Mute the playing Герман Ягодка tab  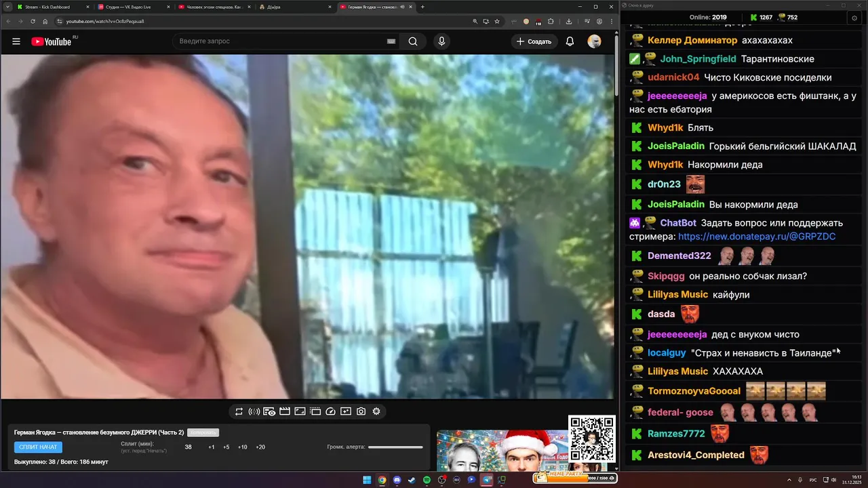pyautogui.click(x=402, y=7)
